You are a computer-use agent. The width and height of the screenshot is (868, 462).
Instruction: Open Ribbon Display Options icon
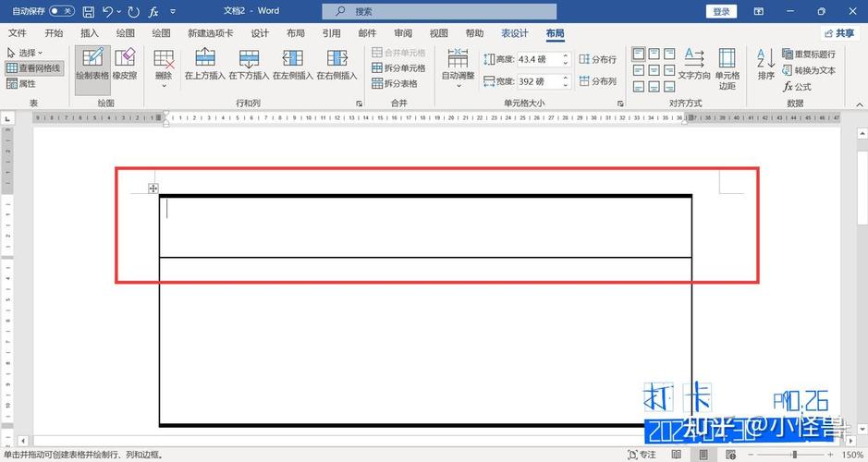point(759,11)
